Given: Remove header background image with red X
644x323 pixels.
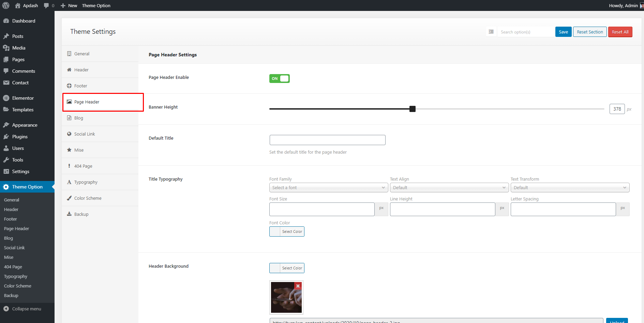Looking at the screenshot, I should click(298, 286).
